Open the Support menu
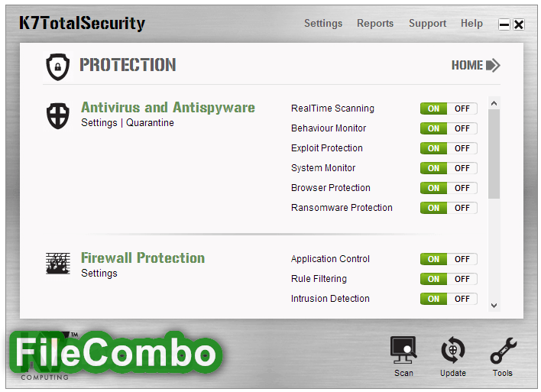541x392 pixels. point(427,24)
